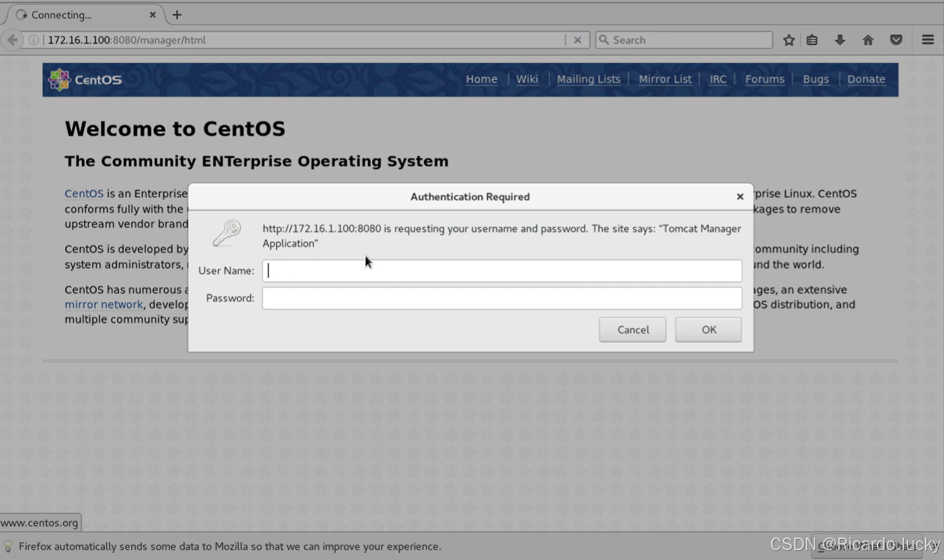This screenshot has height=560, width=944.
Task: Cancel the authentication dialog
Action: coord(633,329)
